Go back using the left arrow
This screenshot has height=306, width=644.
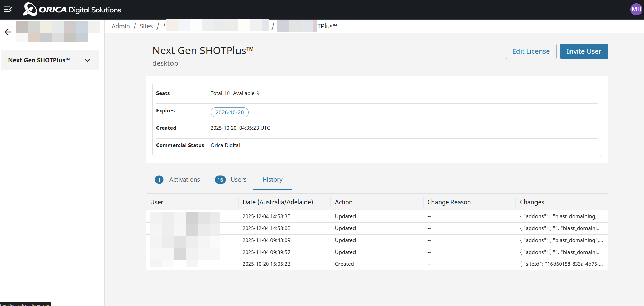(8, 32)
